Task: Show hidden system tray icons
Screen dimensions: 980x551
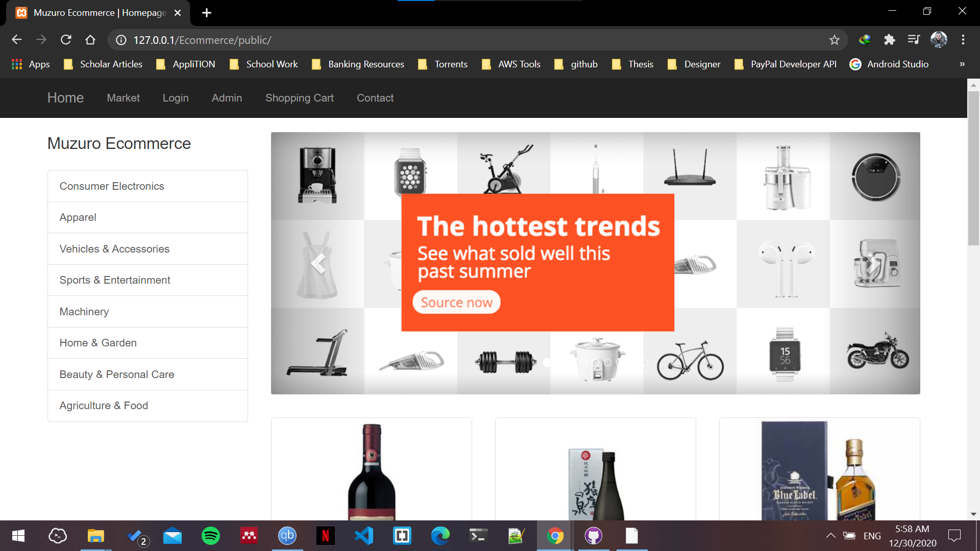Action: pyautogui.click(x=830, y=536)
